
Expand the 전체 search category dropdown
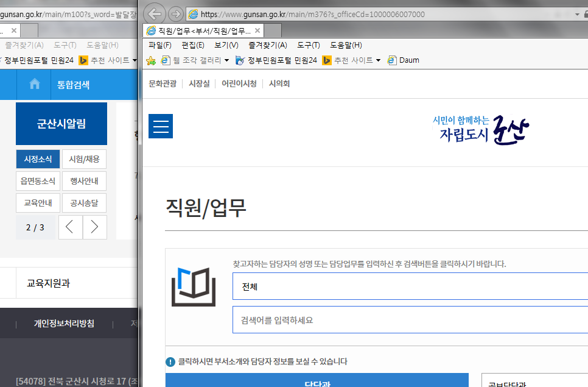coord(410,286)
